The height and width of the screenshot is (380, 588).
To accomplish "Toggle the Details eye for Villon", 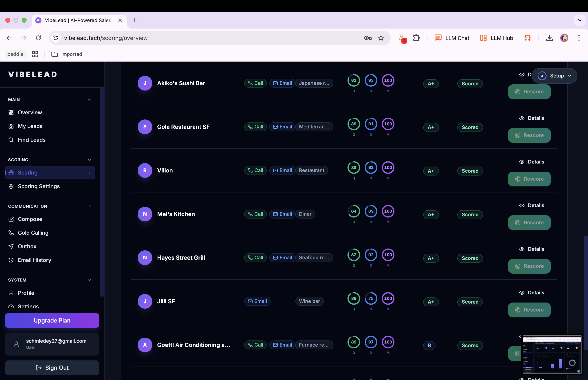I will click(x=522, y=162).
